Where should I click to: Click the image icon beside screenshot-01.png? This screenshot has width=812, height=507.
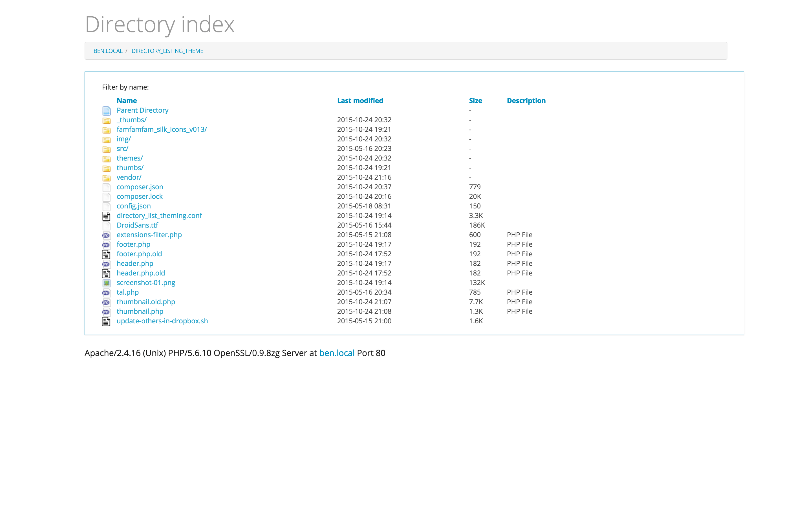(106, 283)
